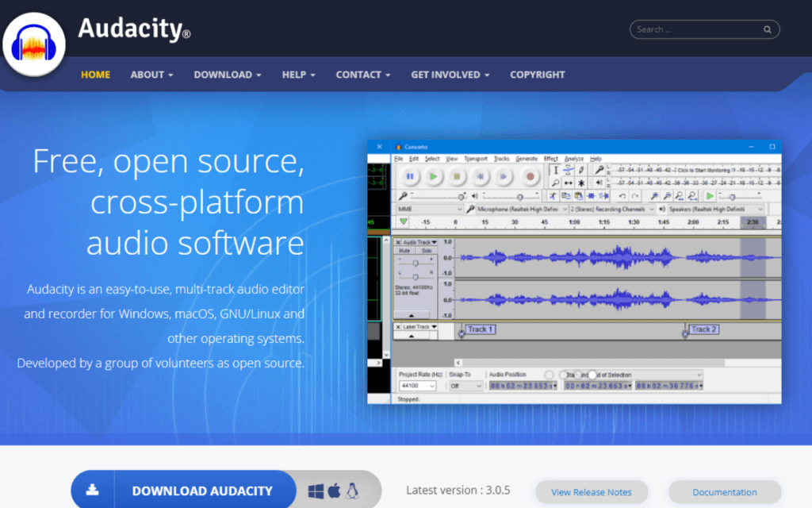The width and height of the screenshot is (812, 508).
Task: Click the Audacity headphones logo
Action: [x=33, y=44]
